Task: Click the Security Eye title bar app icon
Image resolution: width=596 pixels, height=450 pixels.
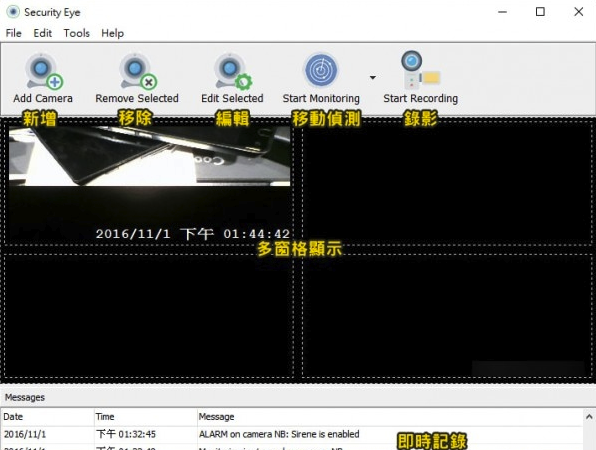Action: coord(13,12)
